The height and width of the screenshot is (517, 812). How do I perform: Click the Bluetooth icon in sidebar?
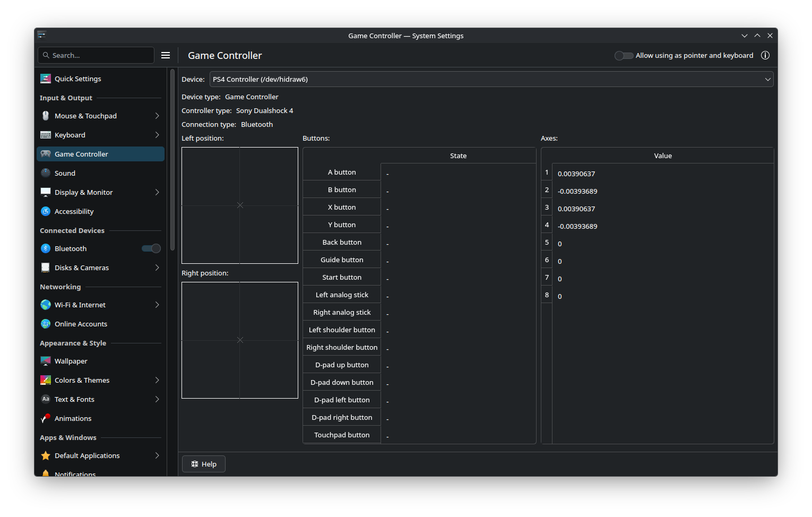[x=46, y=248]
